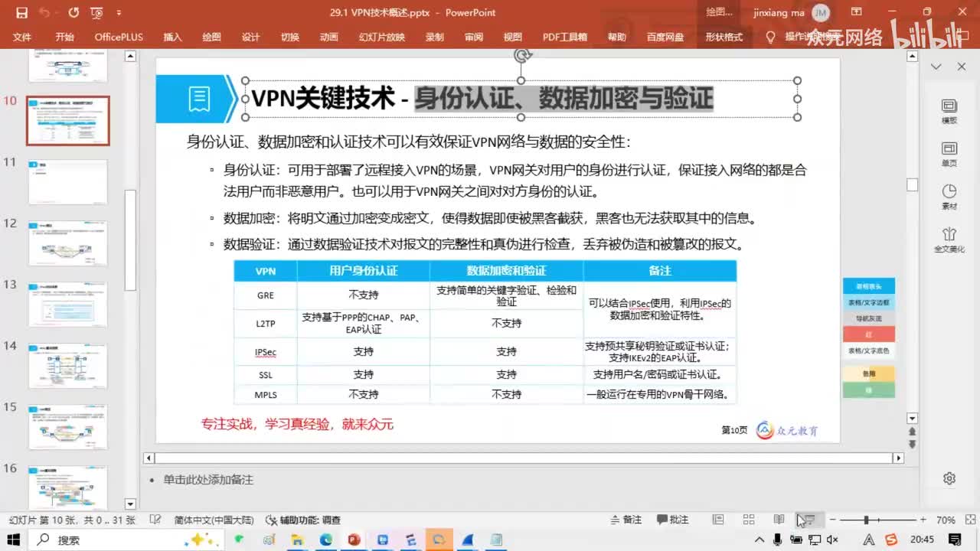The image size is (980, 551).
Task: Start slideshow from the quick access toolbar
Action: point(96,13)
